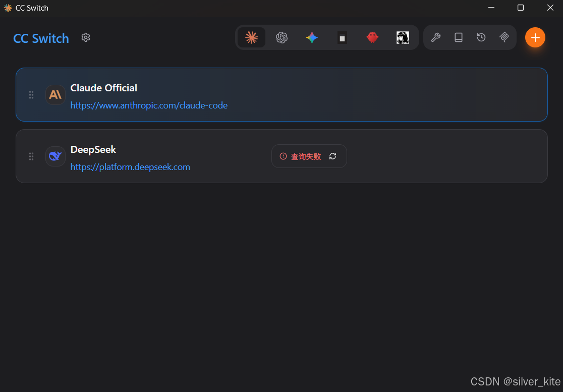Image resolution: width=563 pixels, height=392 pixels.
Task: Open the book icon in toolbar
Action: coord(459,37)
